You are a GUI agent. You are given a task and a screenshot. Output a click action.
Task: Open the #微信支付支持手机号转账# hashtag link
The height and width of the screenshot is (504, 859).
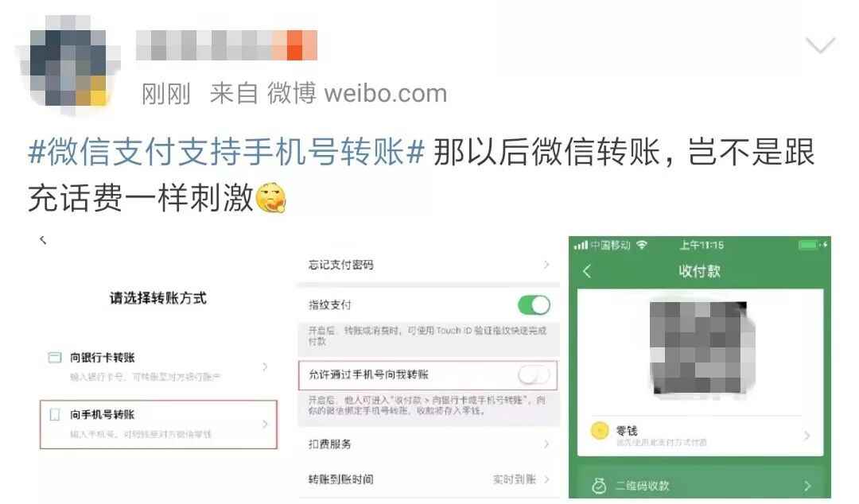coord(226,152)
